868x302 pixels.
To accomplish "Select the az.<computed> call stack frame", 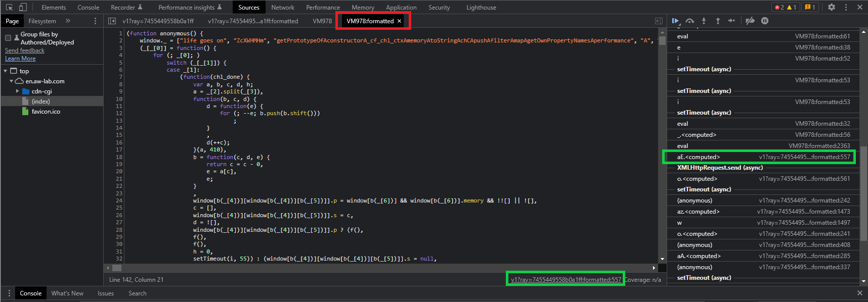I will point(763,212).
